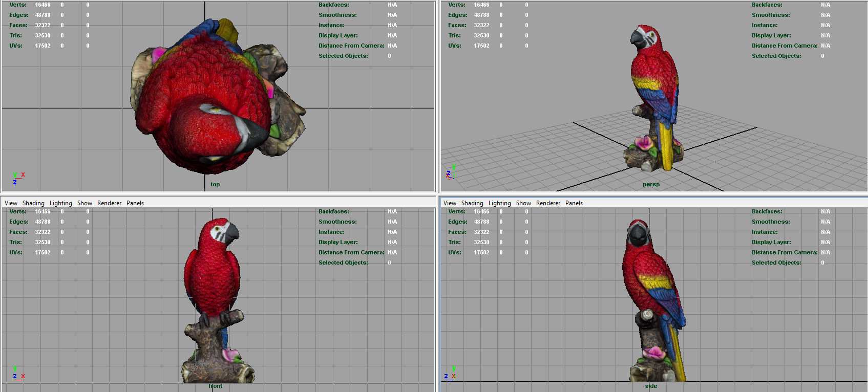Open the Renderer menu in the front panel
The width and height of the screenshot is (868, 392).
coord(110,203)
